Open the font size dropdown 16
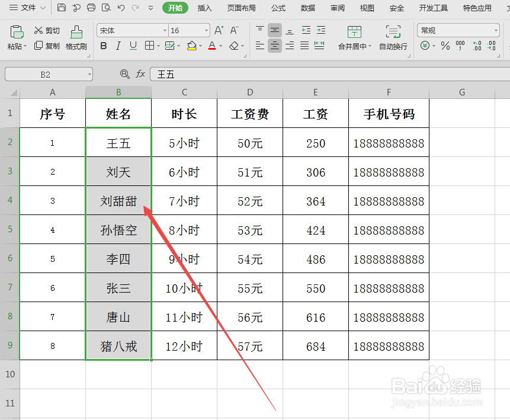Viewport: 510px width, 420px height. 206,31
